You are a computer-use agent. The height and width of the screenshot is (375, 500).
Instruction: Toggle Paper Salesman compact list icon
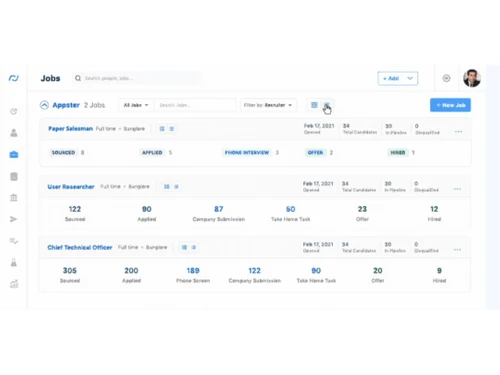(171, 129)
